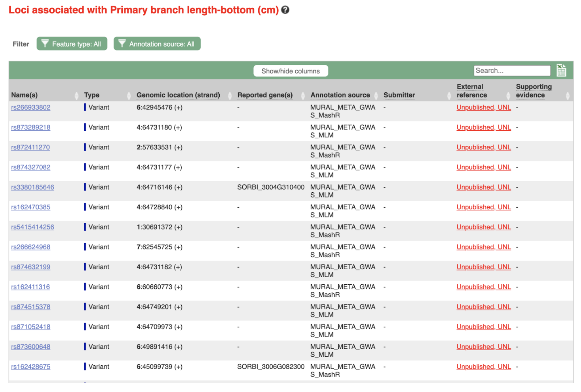Open Unpublished, UNL link for rs871052418
This screenshot has width=581, height=392.
(x=484, y=327)
